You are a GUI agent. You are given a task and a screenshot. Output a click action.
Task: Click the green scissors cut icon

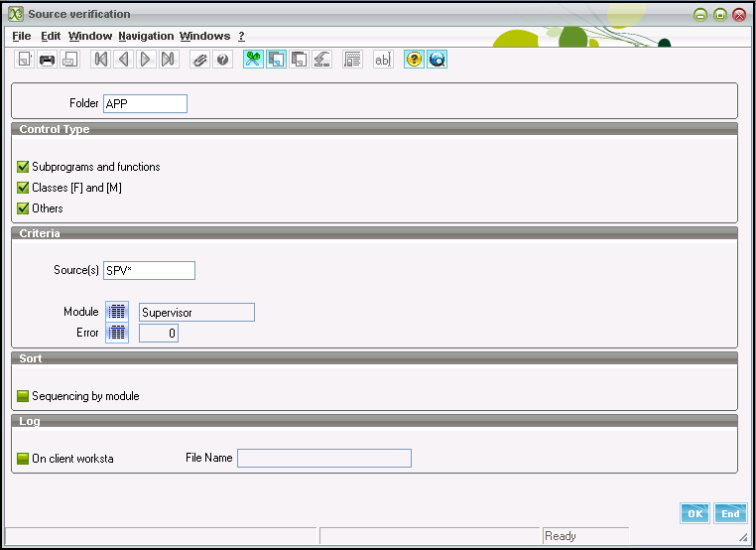pyautogui.click(x=253, y=60)
